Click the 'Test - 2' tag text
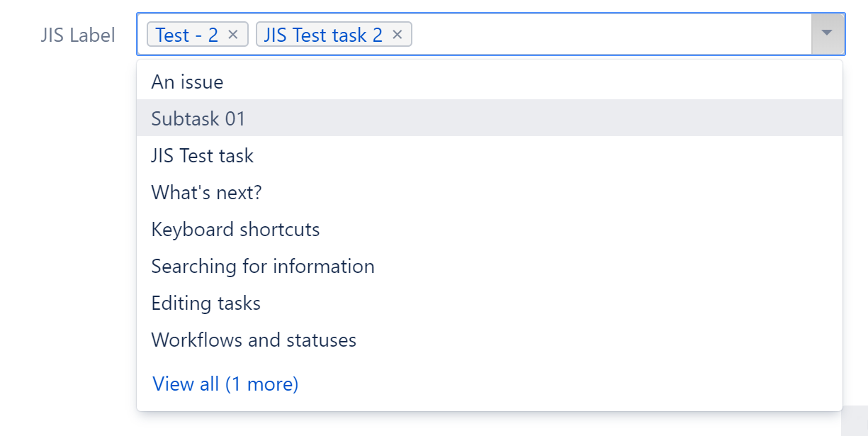868x436 pixels. coord(186,35)
